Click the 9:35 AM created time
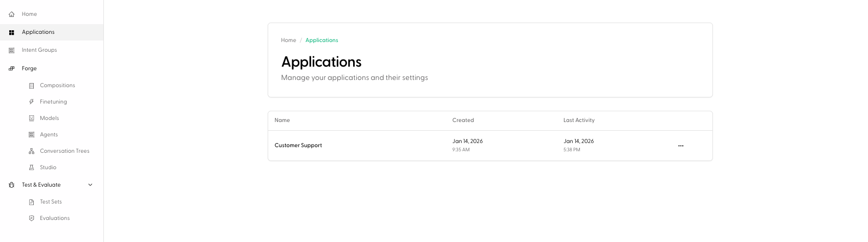This screenshot has height=242, width=868. (461, 150)
